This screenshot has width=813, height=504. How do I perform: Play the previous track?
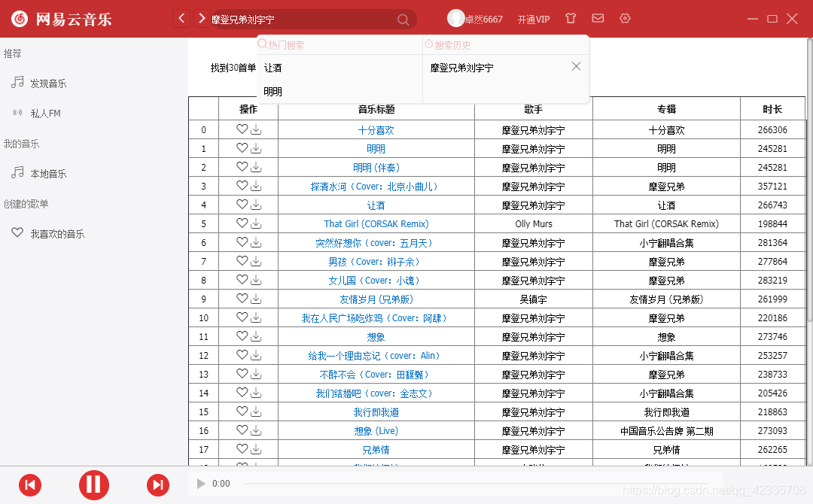click(30, 485)
